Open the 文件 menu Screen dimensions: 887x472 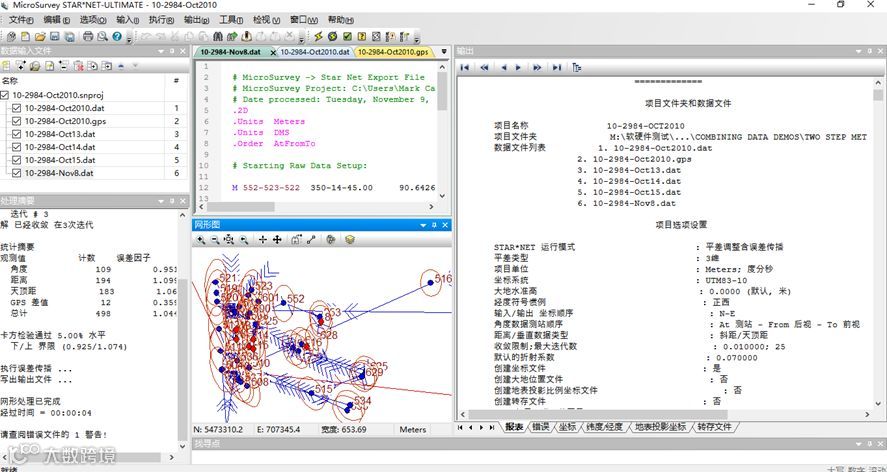point(20,20)
